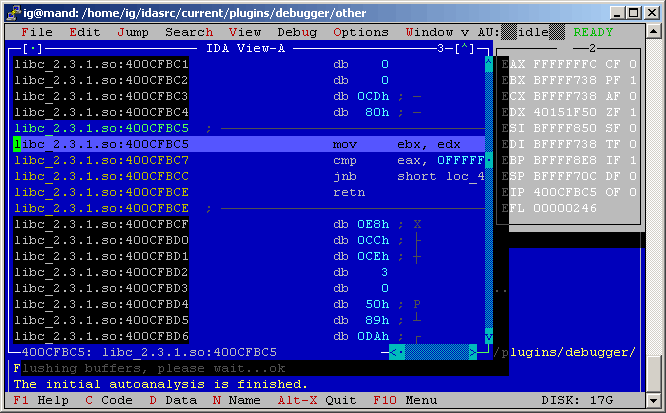The image size is (666, 413).
Task: Click EIP register value 400CFBC5
Action: [565, 192]
